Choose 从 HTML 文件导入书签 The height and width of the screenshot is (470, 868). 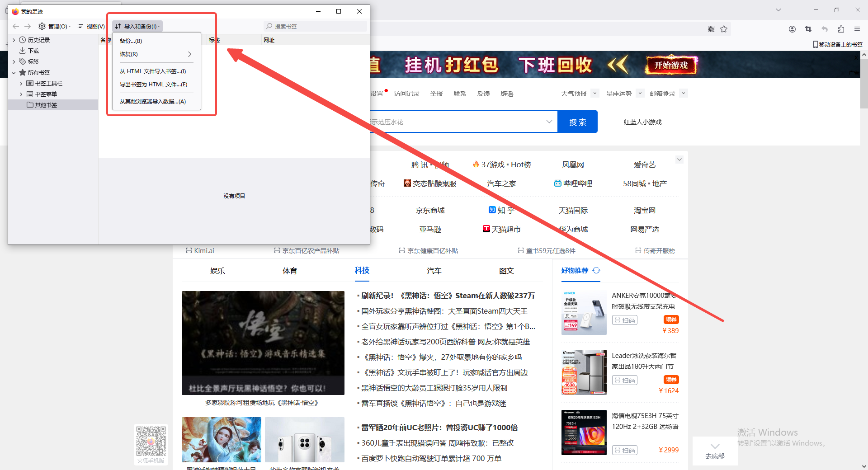click(x=156, y=71)
